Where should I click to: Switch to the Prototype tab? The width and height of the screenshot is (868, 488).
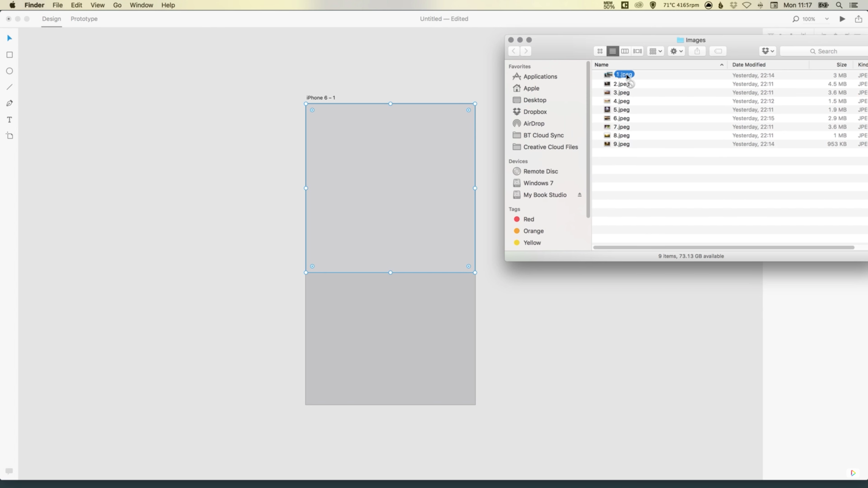[83, 19]
